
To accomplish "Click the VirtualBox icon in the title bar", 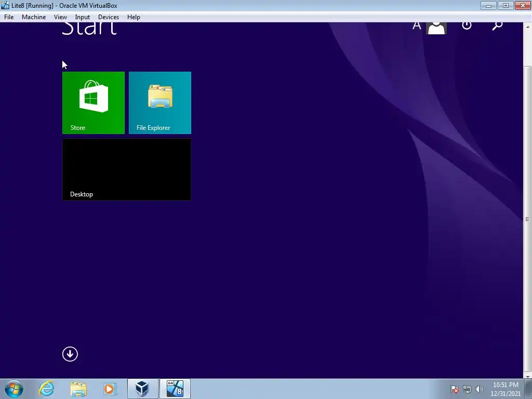I will (5, 5).
